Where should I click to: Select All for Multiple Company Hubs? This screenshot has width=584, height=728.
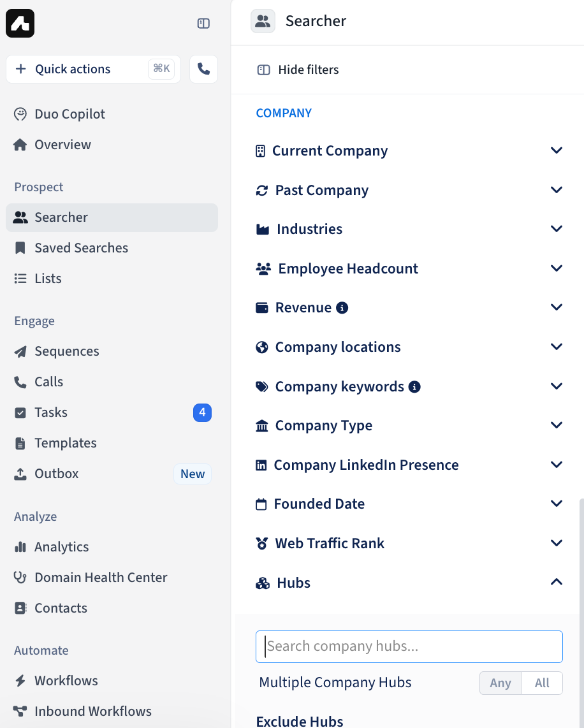point(542,683)
